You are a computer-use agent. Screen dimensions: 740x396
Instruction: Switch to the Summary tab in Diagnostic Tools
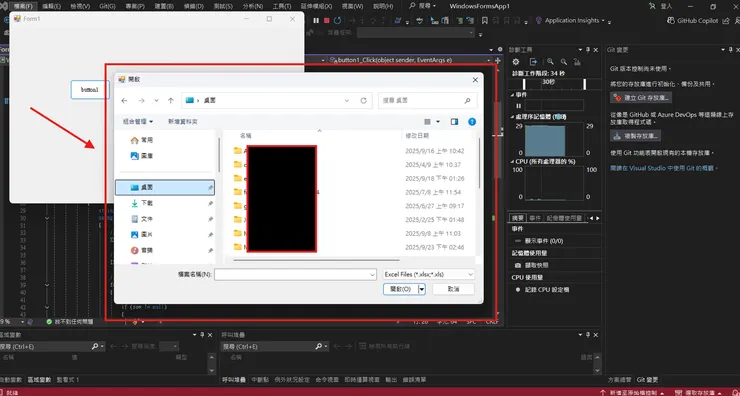click(518, 218)
